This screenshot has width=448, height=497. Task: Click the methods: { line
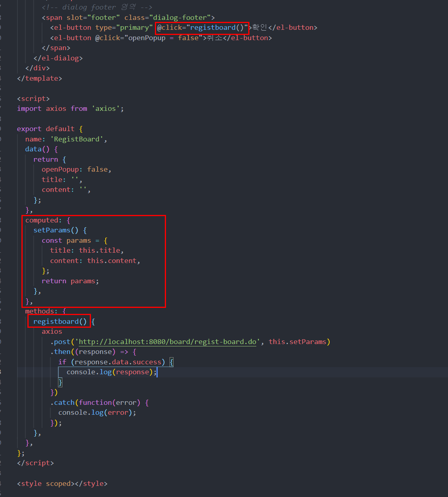[x=46, y=311]
